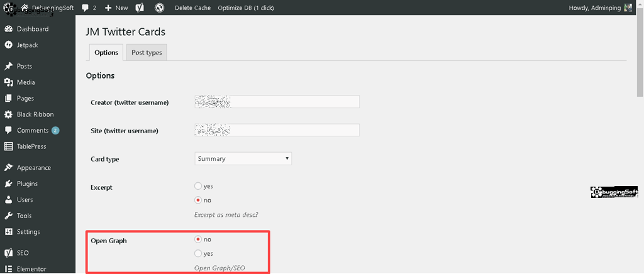
Task: Click the globe cache icon in admin bar
Action: [159, 8]
